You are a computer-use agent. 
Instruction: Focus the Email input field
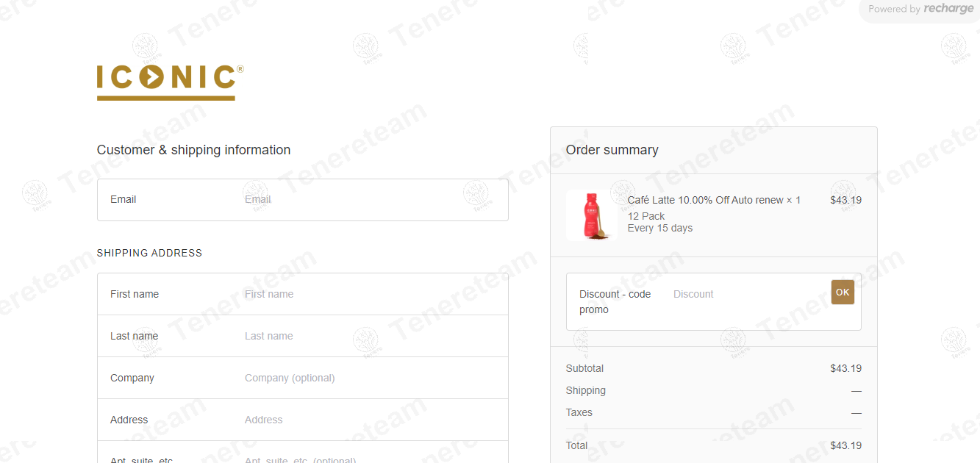[x=371, y=200]
